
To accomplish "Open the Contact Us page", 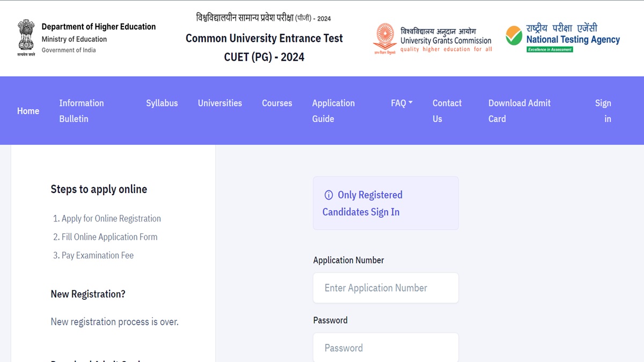I will pyautogui.click(x=447, y=111).
